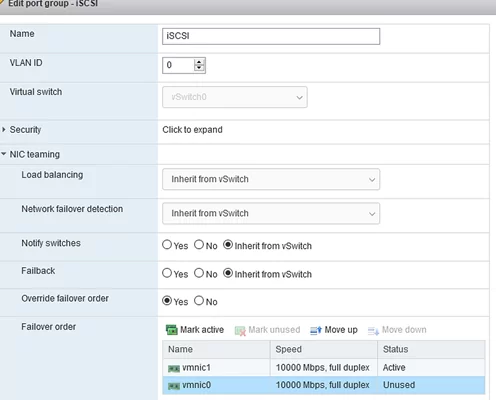Viewport: 496px width, 400px height.
Task: Open Network failover detection dropdown
Action: 271,214
